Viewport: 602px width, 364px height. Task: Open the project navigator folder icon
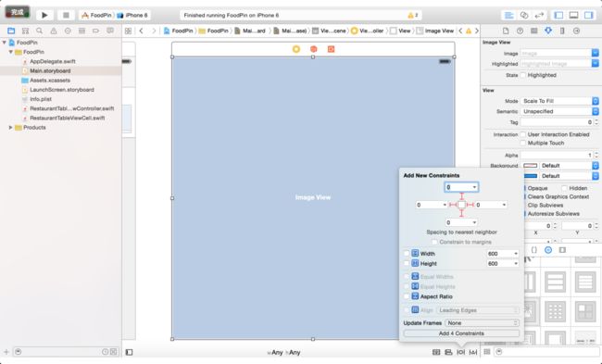click(11, 31)
